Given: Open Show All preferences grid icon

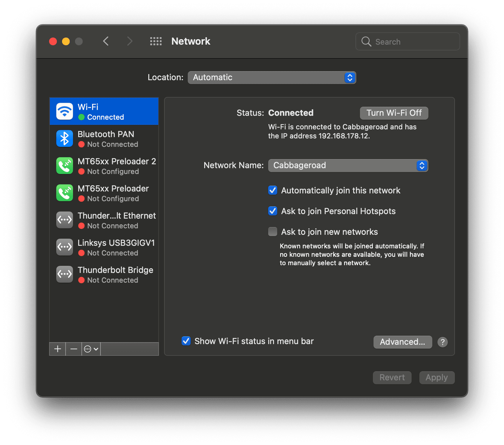Looking at the screenshot, I should pos(156,41).
